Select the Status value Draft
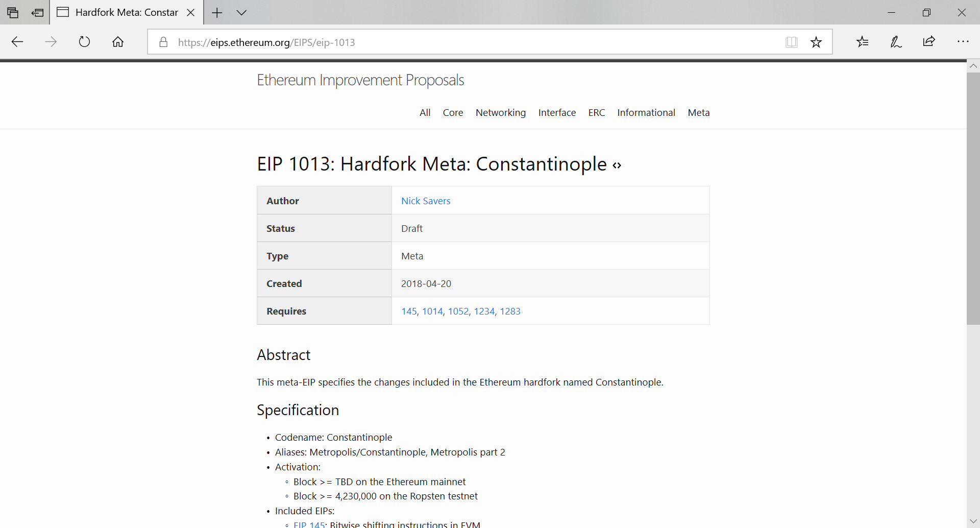This screenshot has height=528, width=980. [x=412, y=229]
